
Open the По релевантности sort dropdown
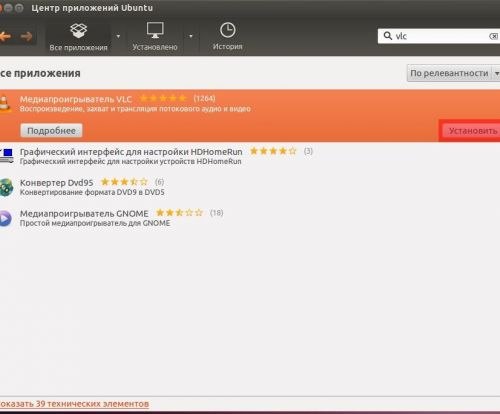(453, 73)
